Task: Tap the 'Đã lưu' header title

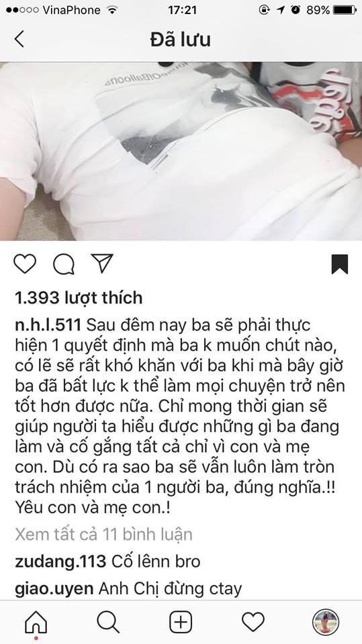Action: (181, 40)
